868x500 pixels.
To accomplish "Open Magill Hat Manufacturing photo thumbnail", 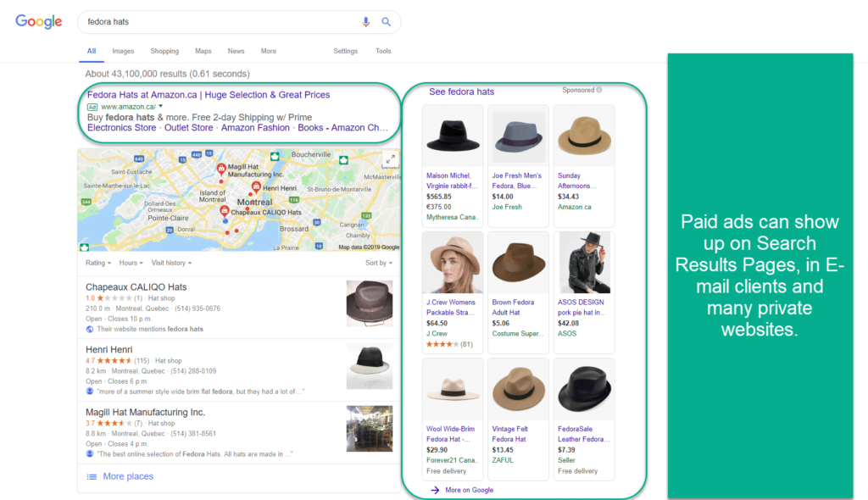I will [x=370, y=429].
